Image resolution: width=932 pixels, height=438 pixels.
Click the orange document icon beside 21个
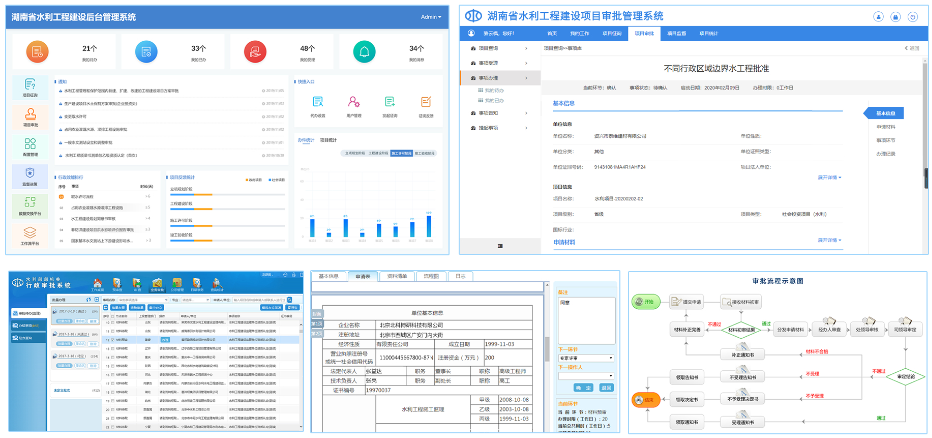36,52
